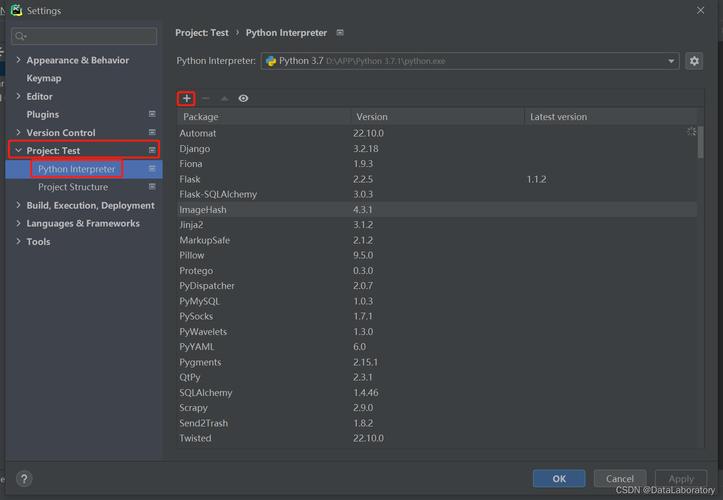The image size is (723, 500).
Task: Select the MarkupSafe package row
Action: pyautogui.click(x=437, y=240)
